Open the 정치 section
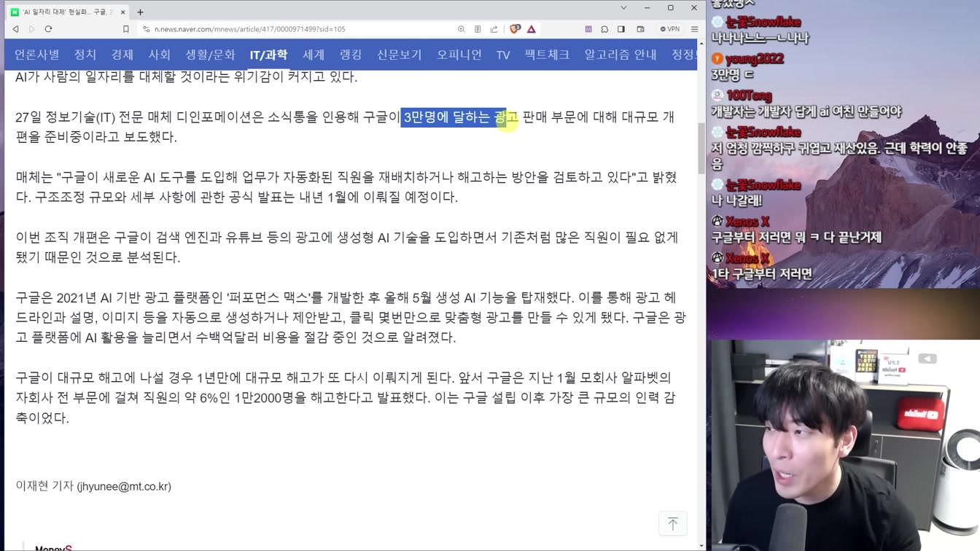This screenshot has width=980, height=551. tap(85, 55)
